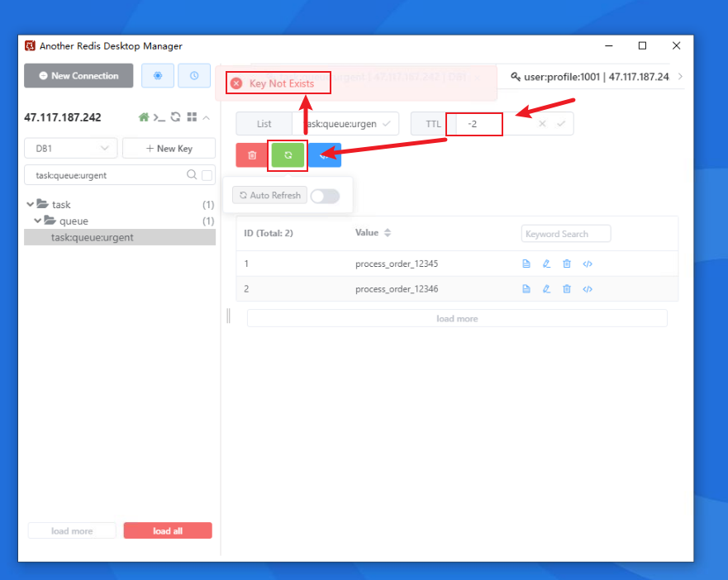This screenshot has height=580, width=728.
Task: Go to connection home icon
Action: pos(144,117)
